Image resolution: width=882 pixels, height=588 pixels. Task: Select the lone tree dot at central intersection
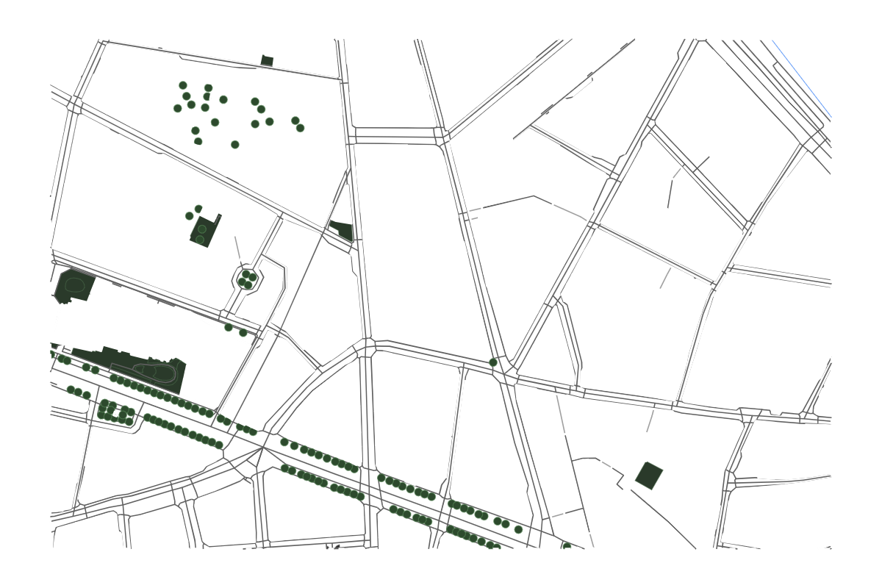pos(493,362)
